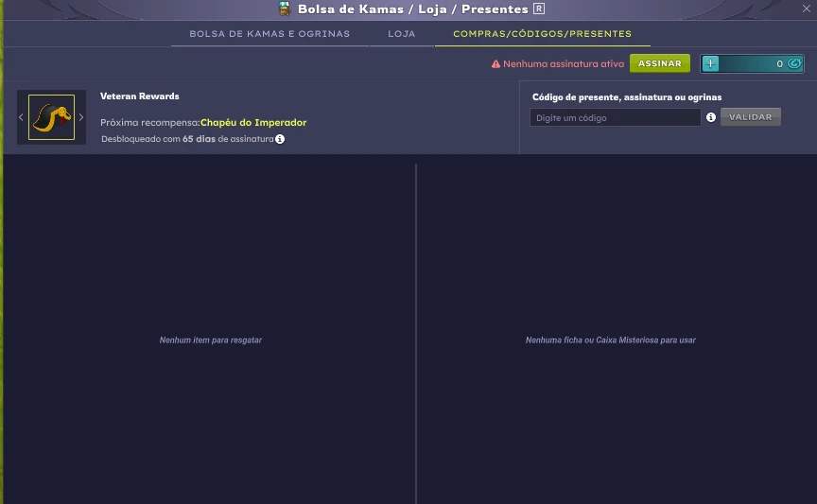Screen dimensions: 817x504
Task: Click the Chapéu do Imperador reward link
Action: [x=253, y=123]
